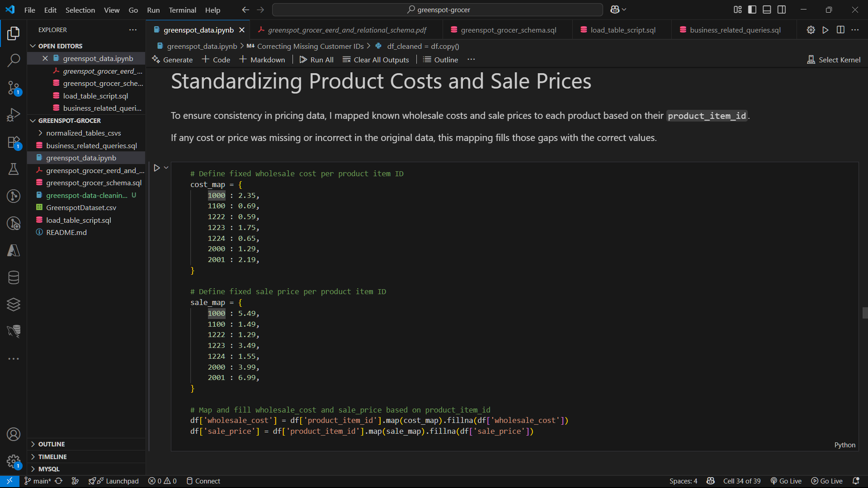Open the run cell dropdown arrow
Viewport: 868px width, 488px height.
click(166, 168)
